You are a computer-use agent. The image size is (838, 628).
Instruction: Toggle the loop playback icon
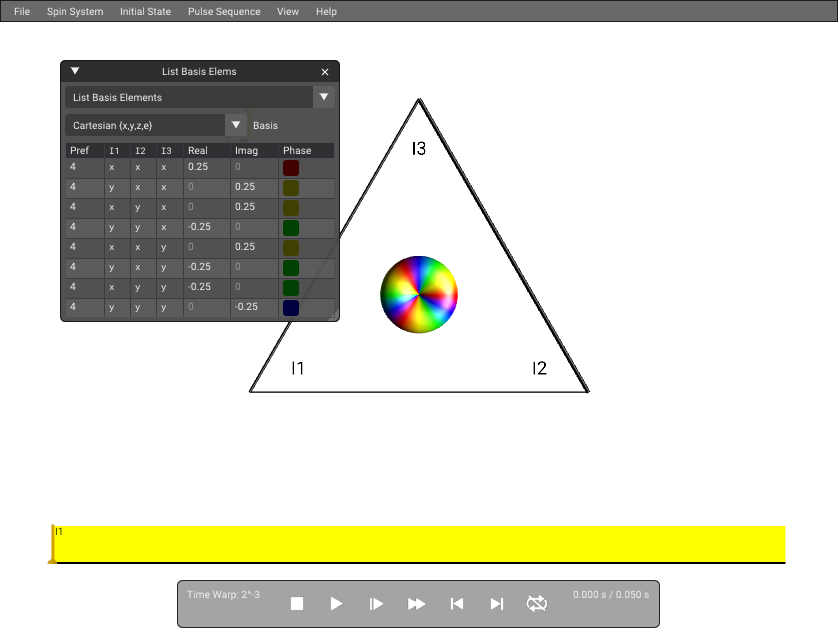pos(537,603)
